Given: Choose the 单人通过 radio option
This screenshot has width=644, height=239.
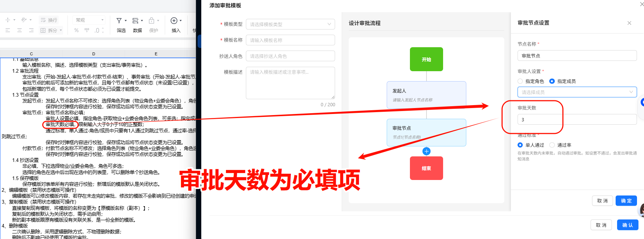Looking at the screenshot, I should 531,145.
